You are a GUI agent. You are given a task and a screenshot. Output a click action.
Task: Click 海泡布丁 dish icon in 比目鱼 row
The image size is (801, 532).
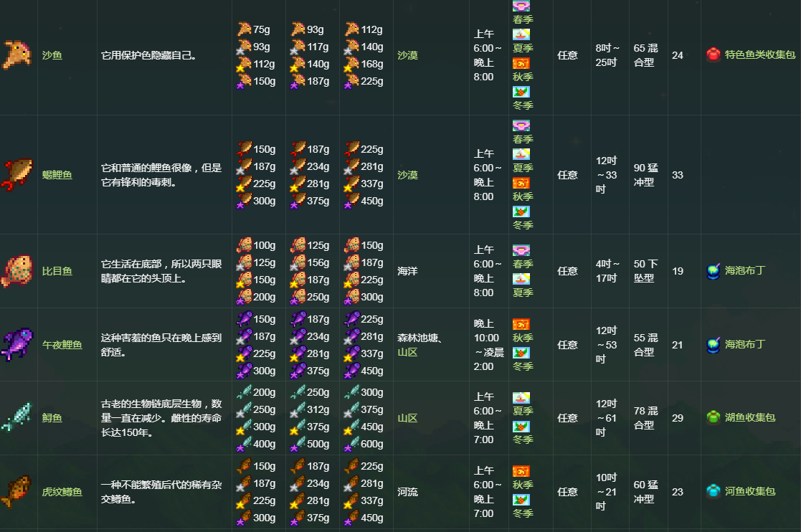(x=713, y=271)
